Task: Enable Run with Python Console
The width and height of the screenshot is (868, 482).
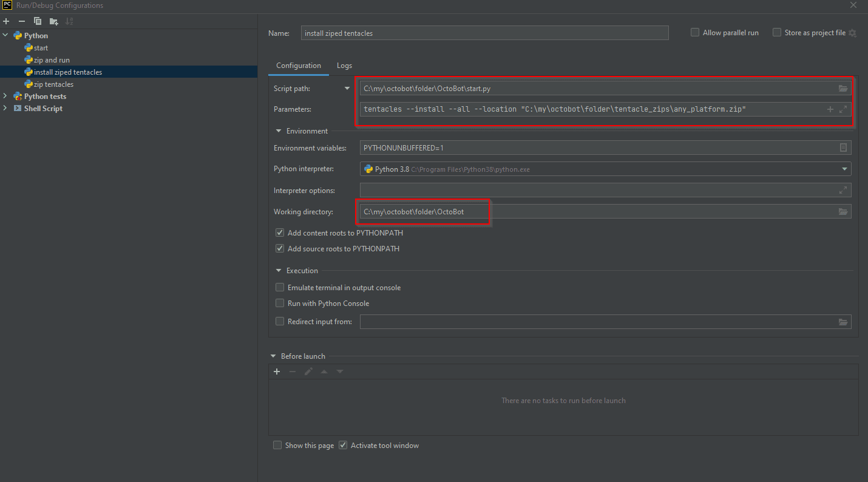Action: tap(280, 304)
